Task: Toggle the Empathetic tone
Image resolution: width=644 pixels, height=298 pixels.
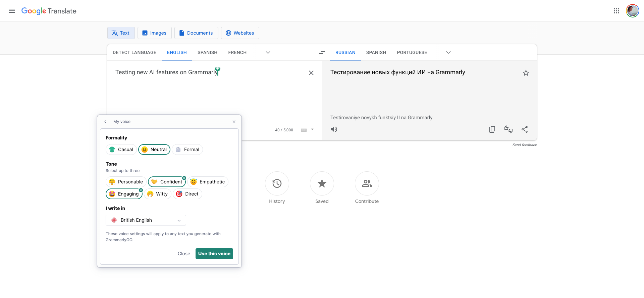Action: point(208,182)
